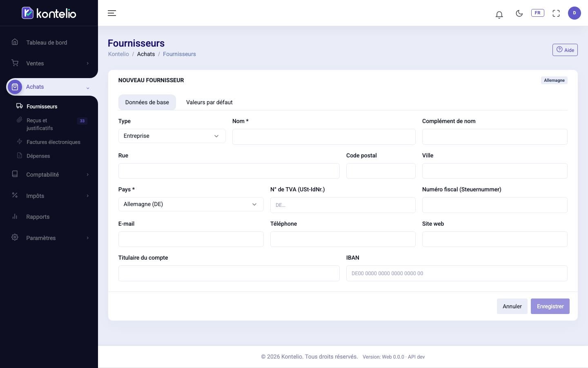
Task: Open the user avatar menu
Action: [575, 13]
